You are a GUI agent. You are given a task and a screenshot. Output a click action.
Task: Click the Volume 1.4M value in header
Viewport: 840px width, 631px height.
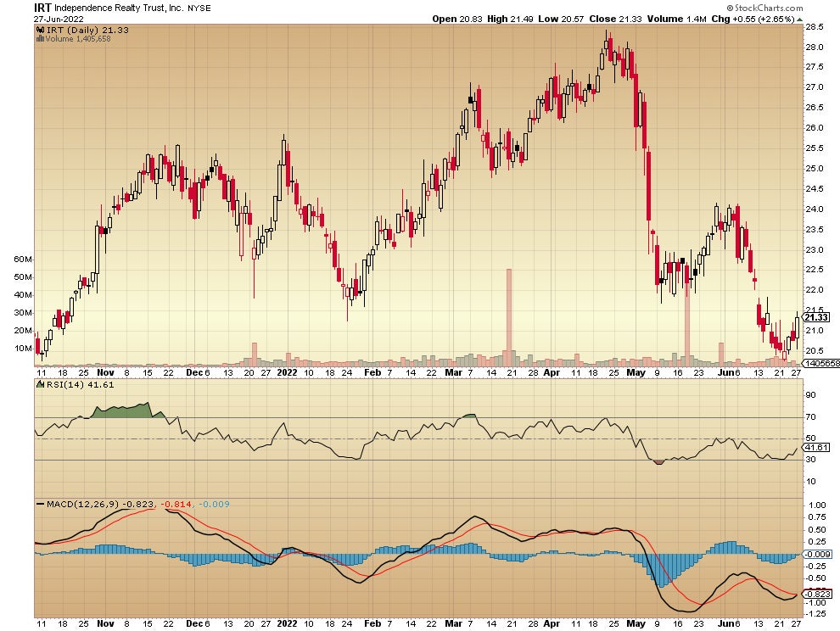click(677, 19)
